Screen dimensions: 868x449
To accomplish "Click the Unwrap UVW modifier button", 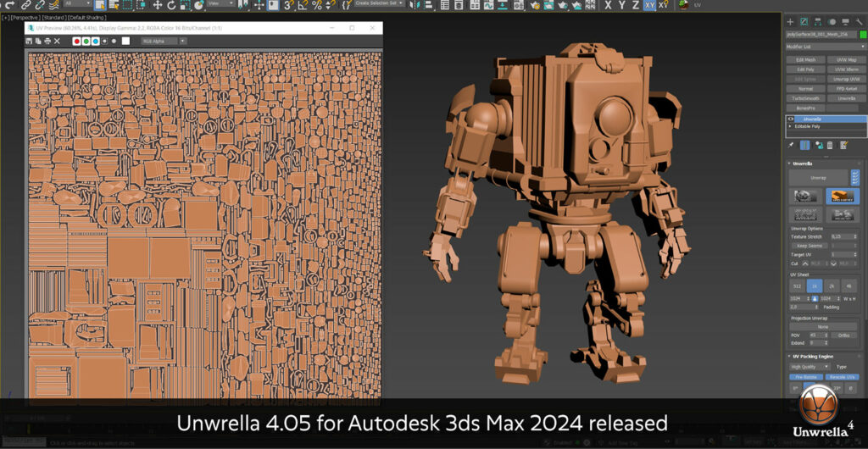I will 847,79.
